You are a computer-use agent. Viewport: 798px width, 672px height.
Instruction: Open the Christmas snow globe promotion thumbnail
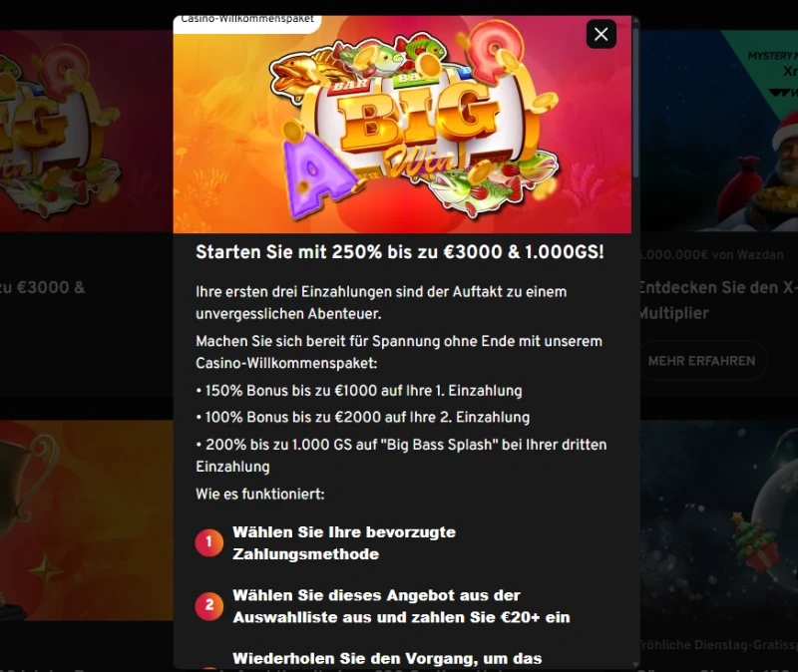(719, 519)
